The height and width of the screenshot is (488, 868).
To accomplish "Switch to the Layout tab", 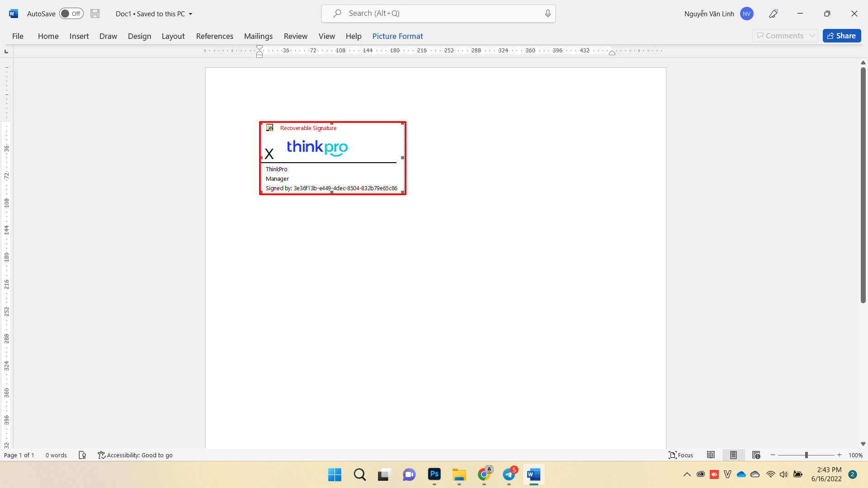I will [x=173, y=36].
